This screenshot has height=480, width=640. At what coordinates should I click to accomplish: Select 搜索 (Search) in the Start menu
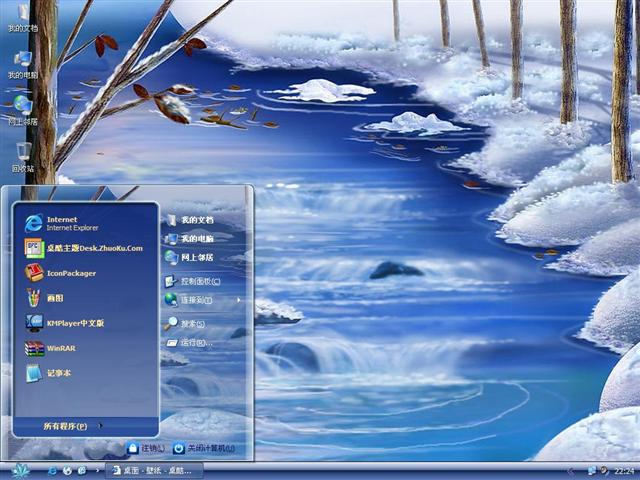point(190,324)
